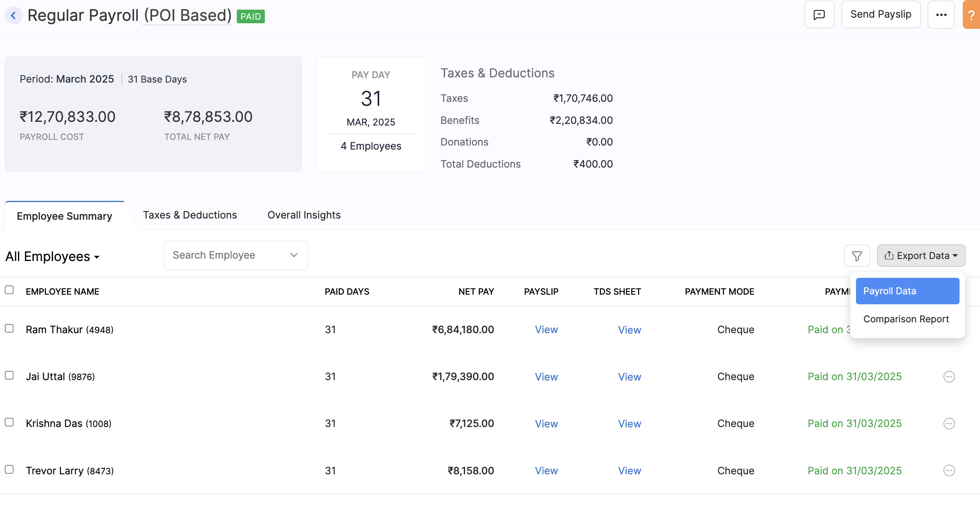Open the help question mark icon
The image size is (980, 514).
(971, 15)
